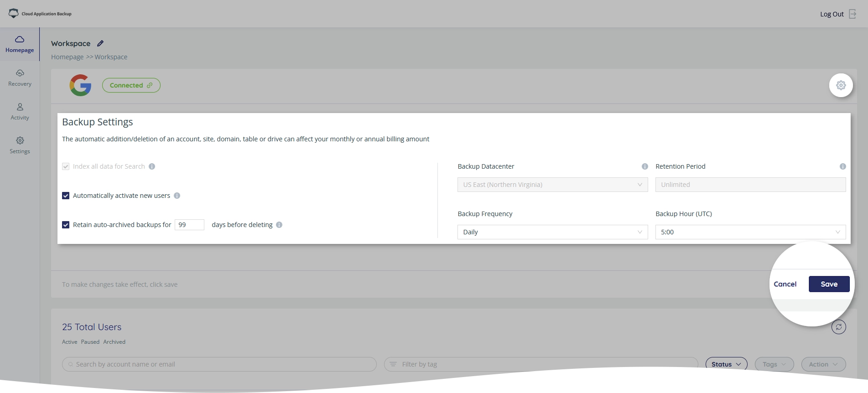The height and width of the screenshot is (393, 868).
Task: Uncheck Retain auto-archived backups checkbox
Action: [66, 225]
